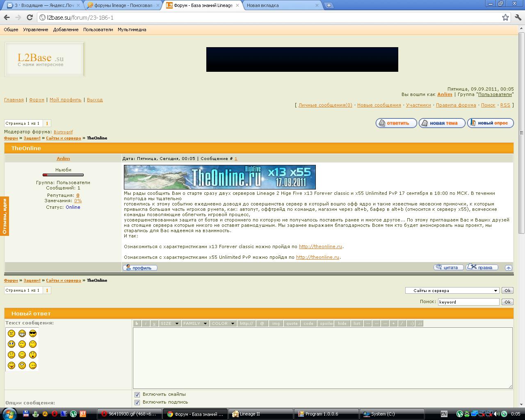The height and width of the screenshot is (420, 525).
Task: Open the 'Пользователи' admin menu
Action: click(98, 30)
